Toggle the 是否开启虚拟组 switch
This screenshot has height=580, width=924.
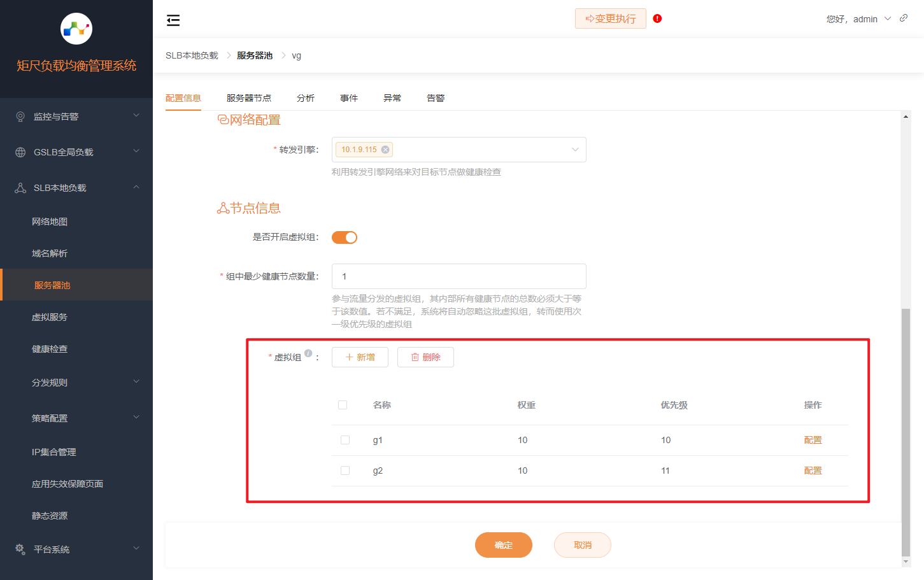tap(345, 237)
